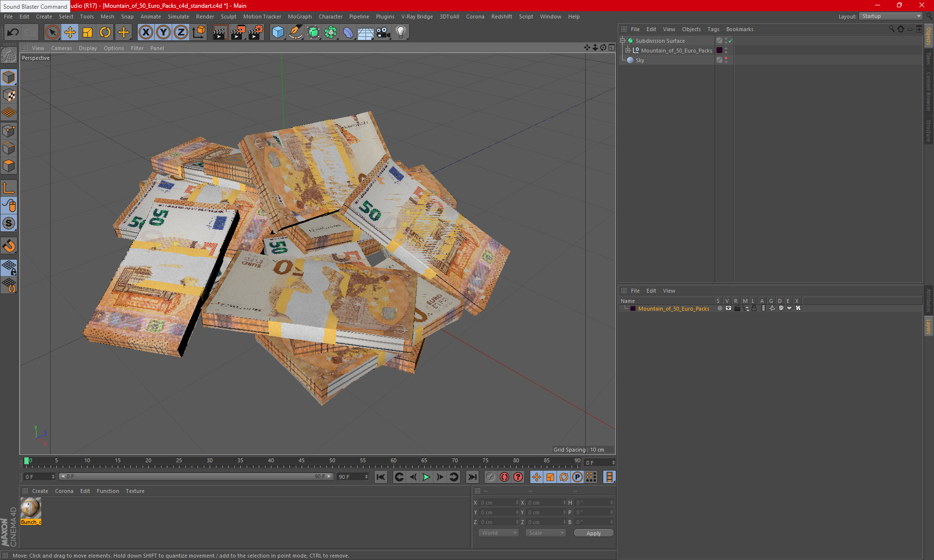
Task: Click frame 45 on the timeline ruler
Action: (x=302, y=461)
